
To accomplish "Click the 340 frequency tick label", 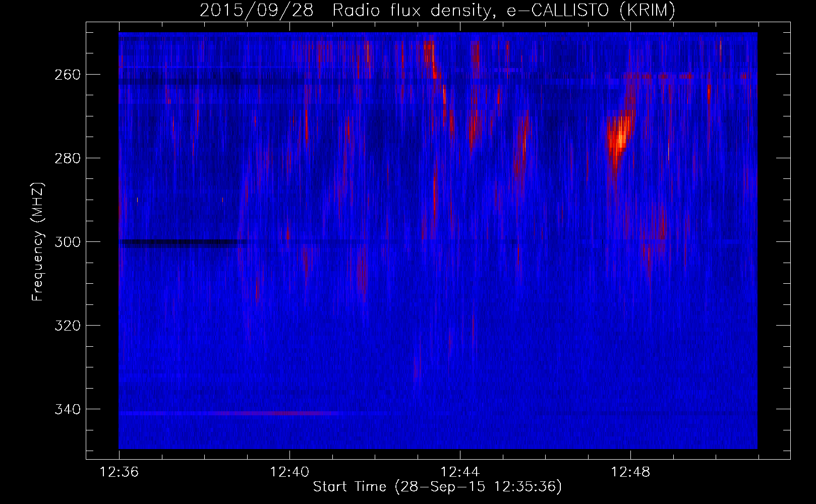I will [x=68, y=409].
